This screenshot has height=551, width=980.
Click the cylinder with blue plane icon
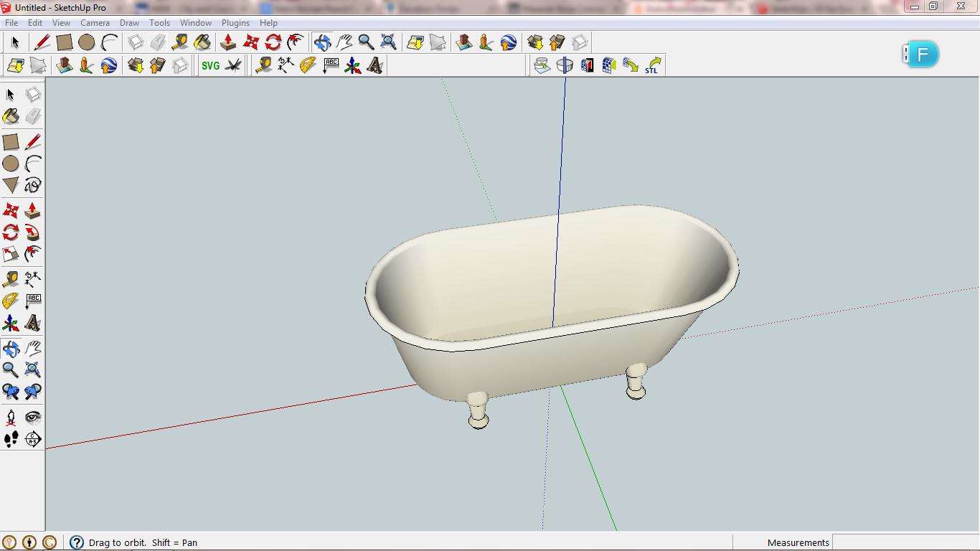pos(565,65)
